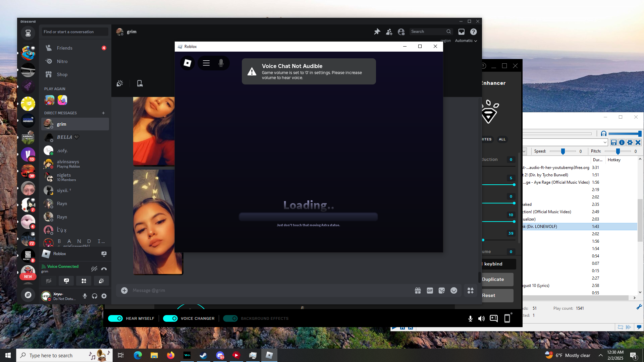Open Discord user settings gear
This screenshot has width=644, height=362.
coord(104,296)
